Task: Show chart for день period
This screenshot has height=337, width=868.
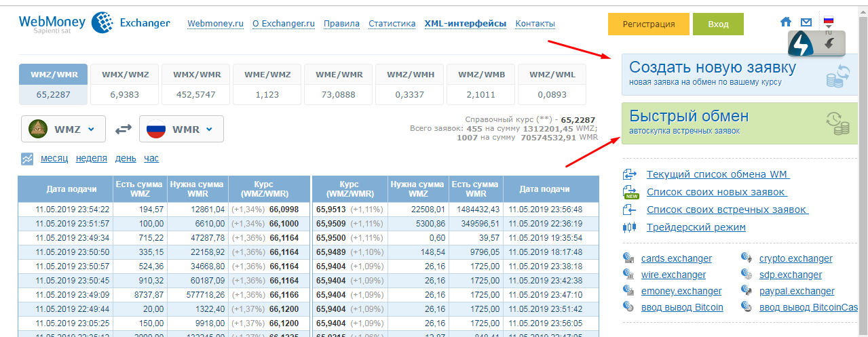Action: pyautogui.click(x=126, y=159)
